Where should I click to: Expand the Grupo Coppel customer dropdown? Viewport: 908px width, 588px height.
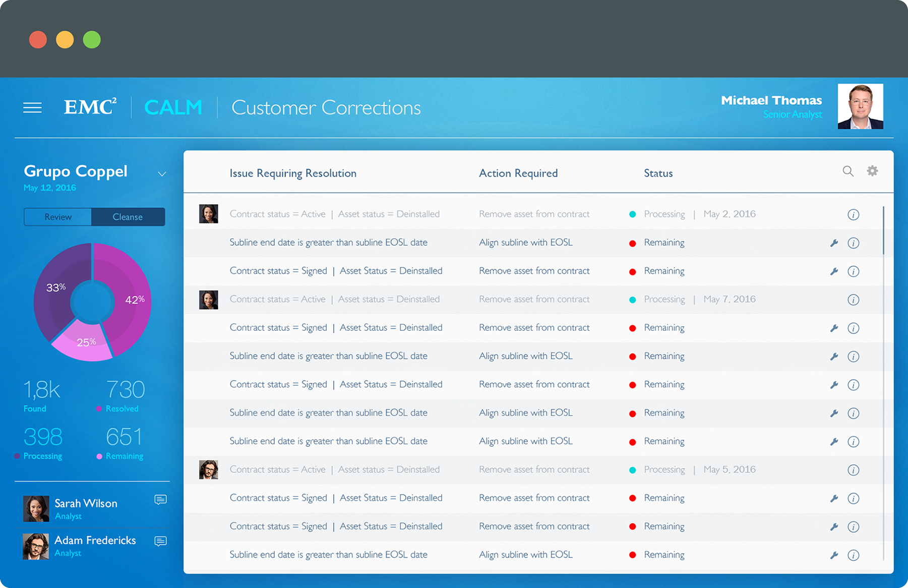pos(161,174)
